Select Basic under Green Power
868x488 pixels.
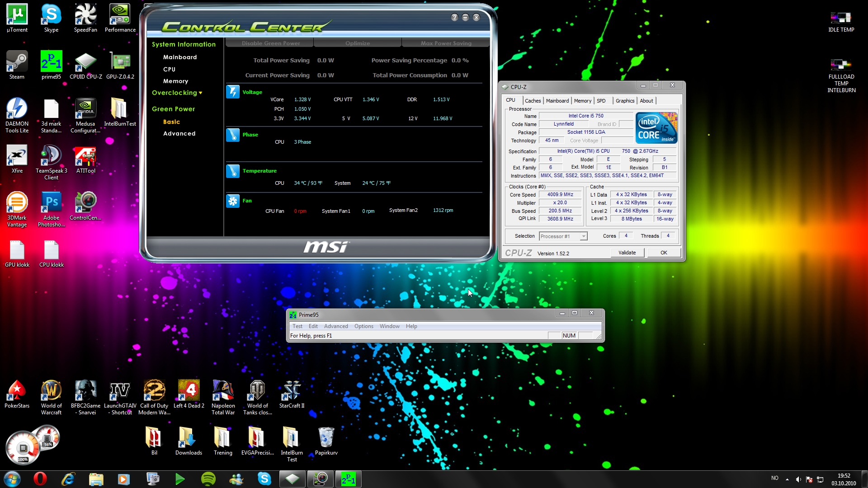pos(171,122)
